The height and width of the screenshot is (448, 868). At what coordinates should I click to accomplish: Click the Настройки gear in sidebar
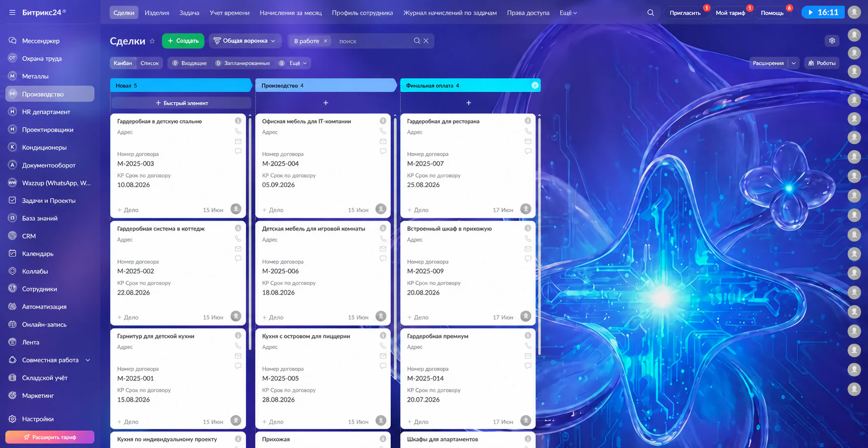coord(12,419)
